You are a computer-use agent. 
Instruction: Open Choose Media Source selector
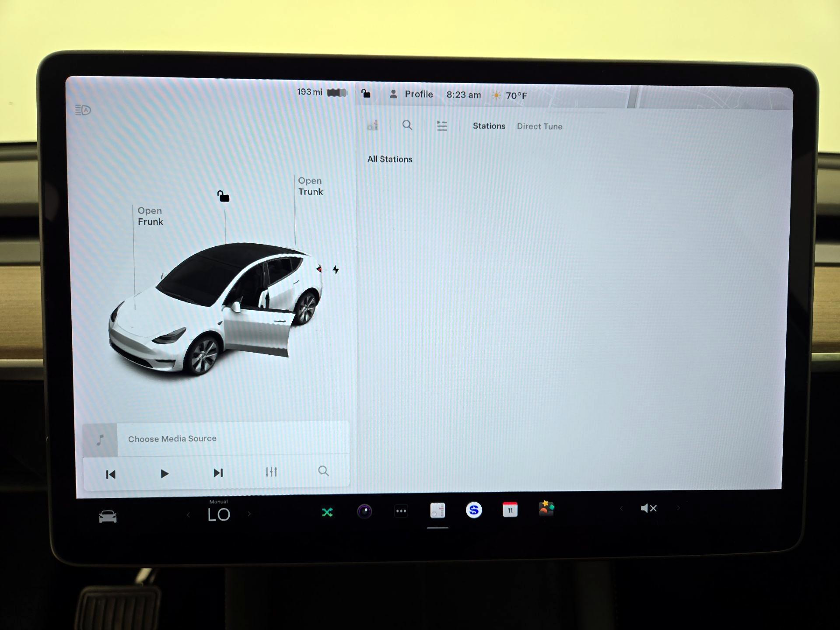pyautogui.click(x=172, y=439)
